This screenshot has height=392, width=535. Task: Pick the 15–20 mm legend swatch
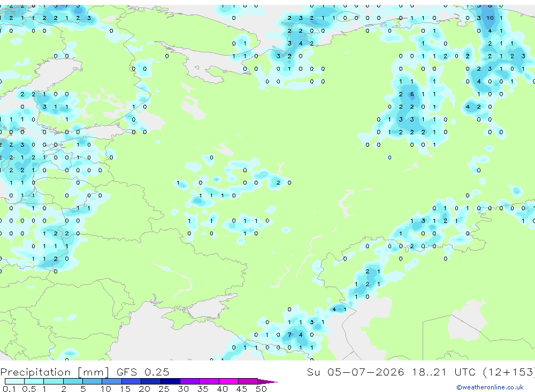132,381
